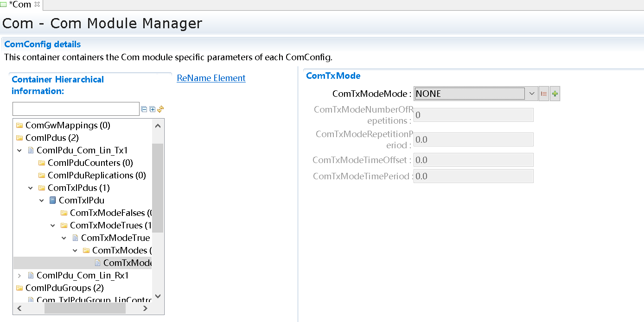The image size is (644, 322).
Task: Collapse the ComTxIPdus (1) folder
Action: 31,188
